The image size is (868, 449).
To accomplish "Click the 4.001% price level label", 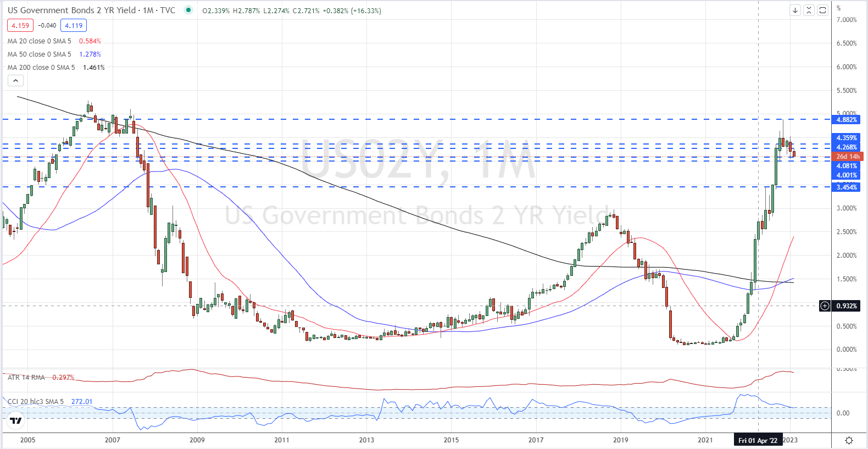I will (x=847, y=175).
